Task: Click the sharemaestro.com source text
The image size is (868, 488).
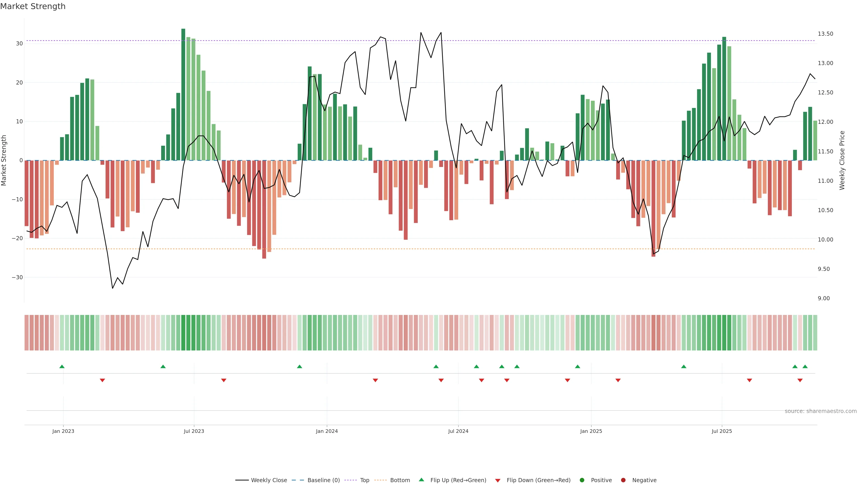Action: pyautogui.click(x=821, y=411)
